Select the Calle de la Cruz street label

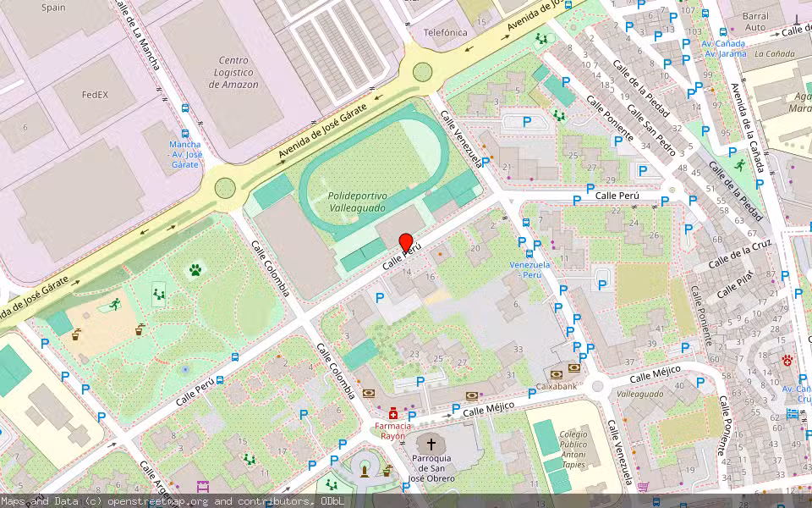tap(740, 253)
